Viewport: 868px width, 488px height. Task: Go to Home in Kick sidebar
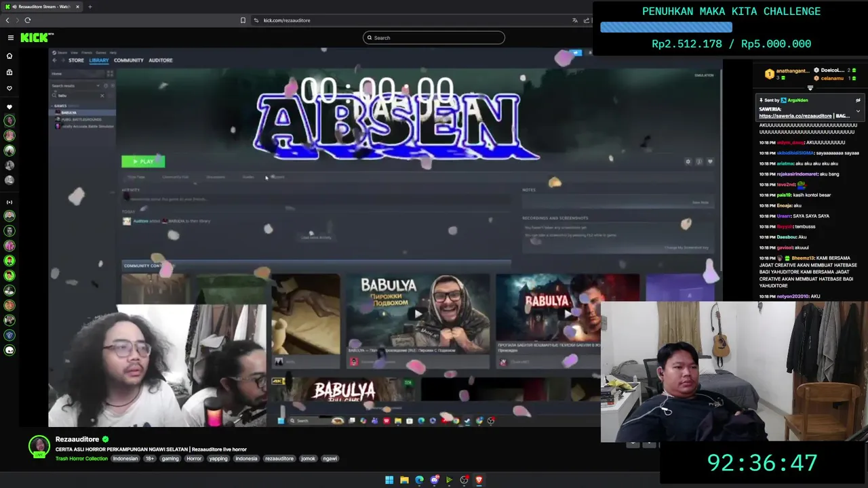[9, 56]
